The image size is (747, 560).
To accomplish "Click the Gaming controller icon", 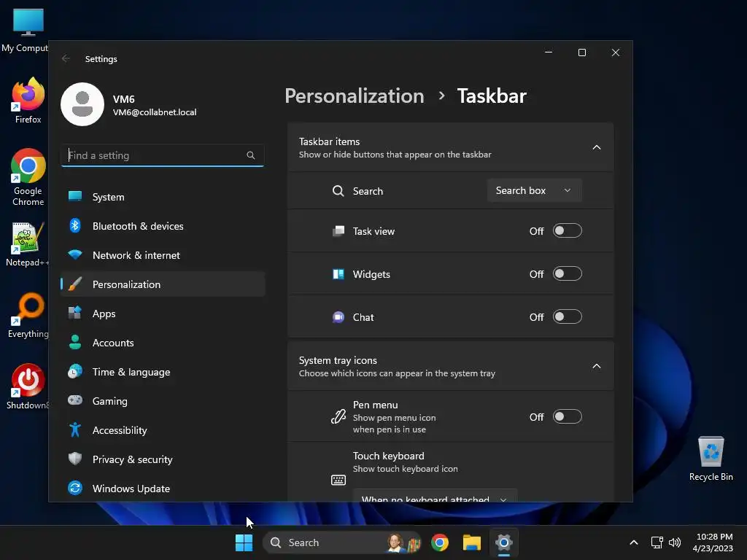I will [75, 400].
